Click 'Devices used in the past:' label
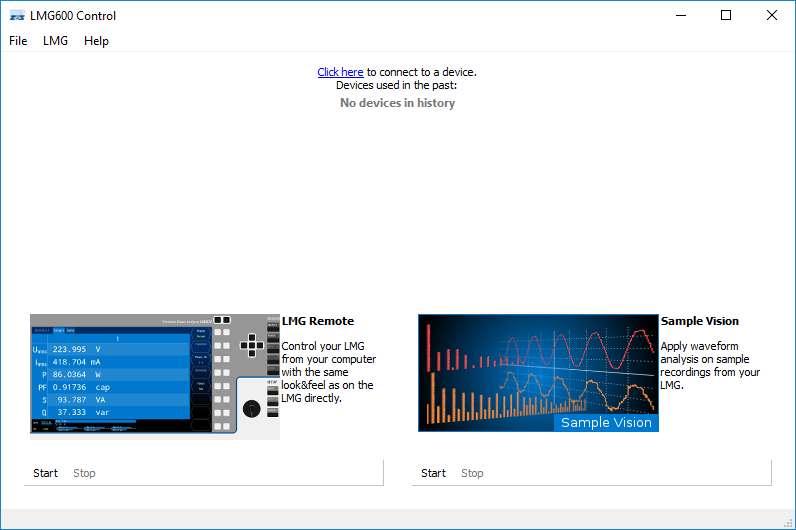This screenshot has height=530, width=796. pyautogui.click(x=396, y=85)
